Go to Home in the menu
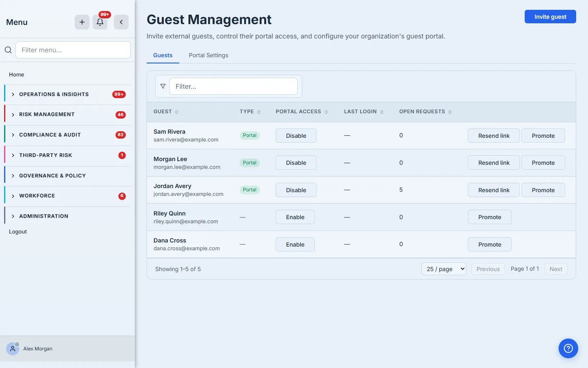This screenshot has height=368, width=588. (x=17, y=74)
